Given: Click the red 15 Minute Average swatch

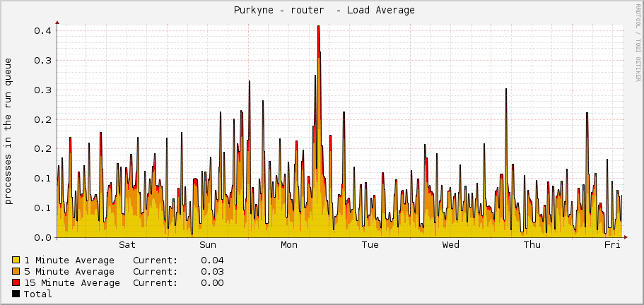Looking at the screenshot, I should click(16, 283).
